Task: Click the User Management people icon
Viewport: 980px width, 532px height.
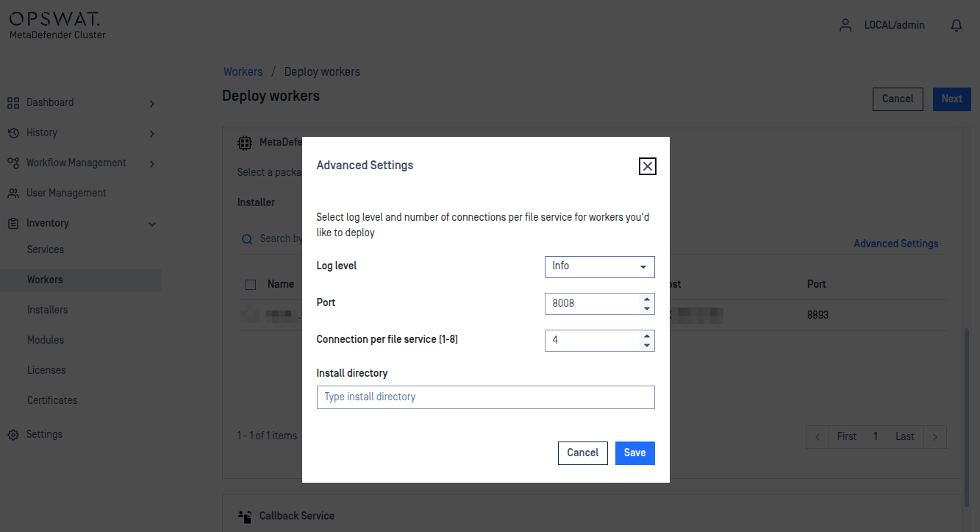Action: click(x=13, y=194)
